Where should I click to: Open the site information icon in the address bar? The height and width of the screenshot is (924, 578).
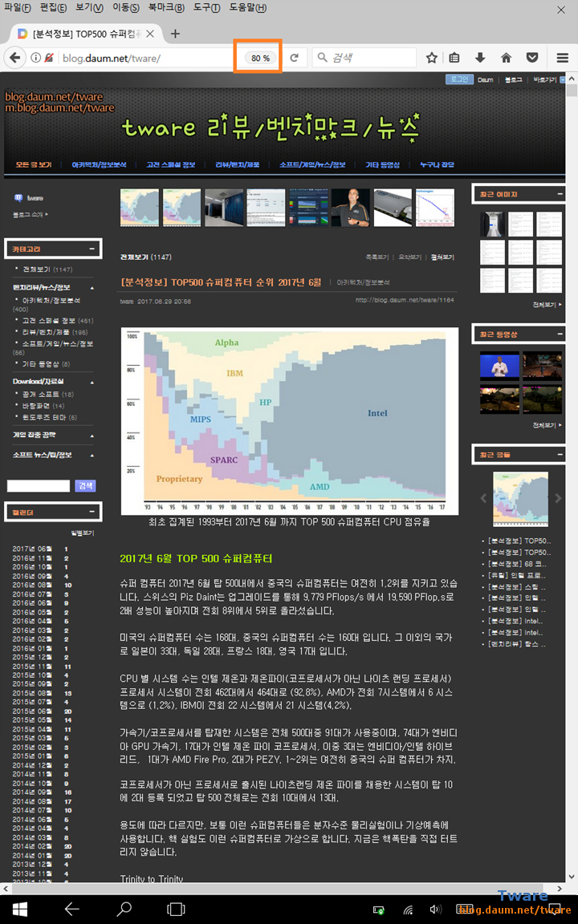[x=36, y=58]
